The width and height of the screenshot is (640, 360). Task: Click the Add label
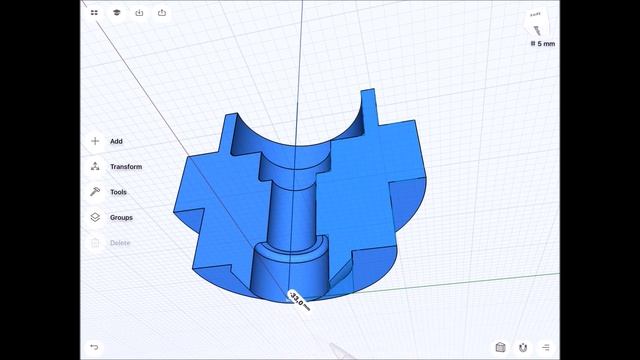tap(116, 141)
